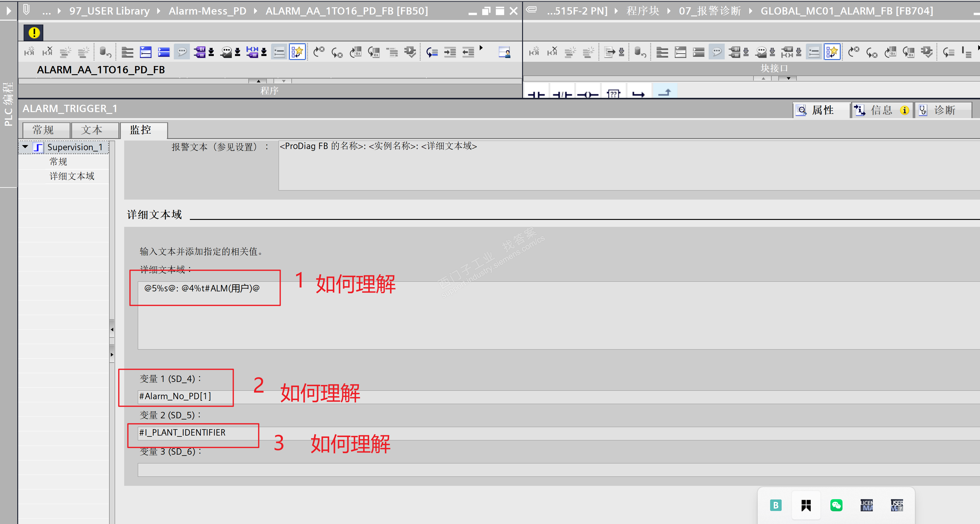Click the up arrow above 程序 pane
Viewport: 980px width, 524px height.
[258, 81]
